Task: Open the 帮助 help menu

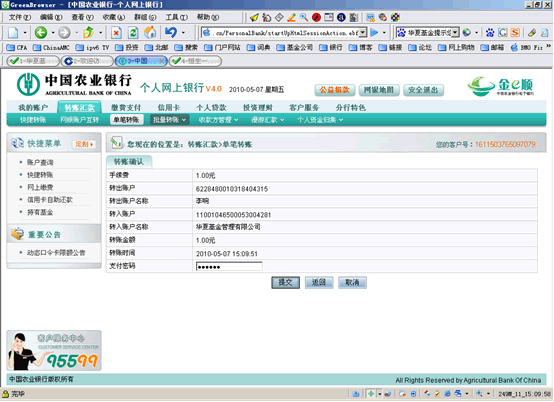Action: click(208, 17)
